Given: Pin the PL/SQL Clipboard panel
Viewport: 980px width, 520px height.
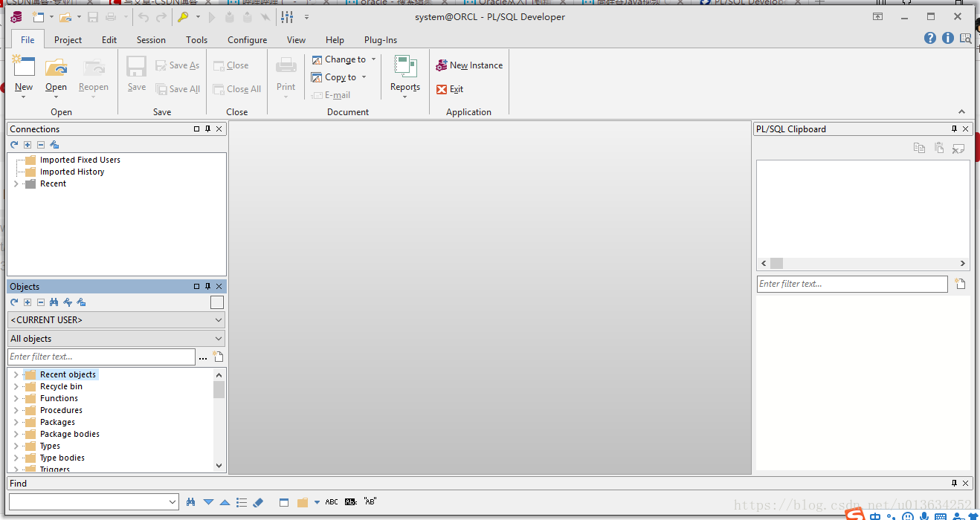Looking at the screenshot, I should 955,129.
